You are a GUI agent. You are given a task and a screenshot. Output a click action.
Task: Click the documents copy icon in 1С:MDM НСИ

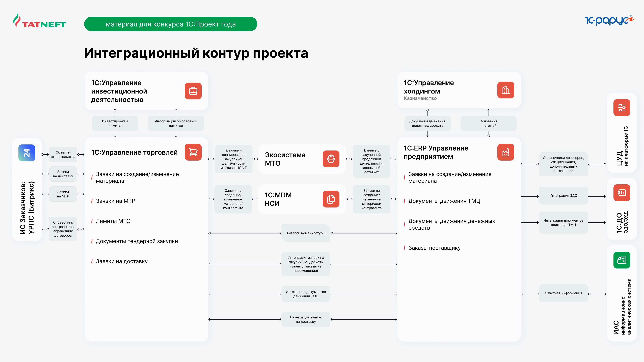coord(331,199)
